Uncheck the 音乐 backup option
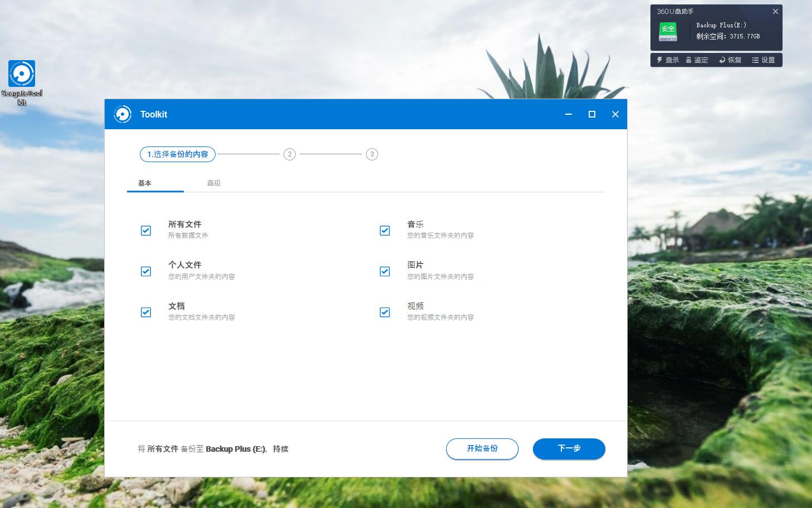812x508 pixels. coord(384,230)
